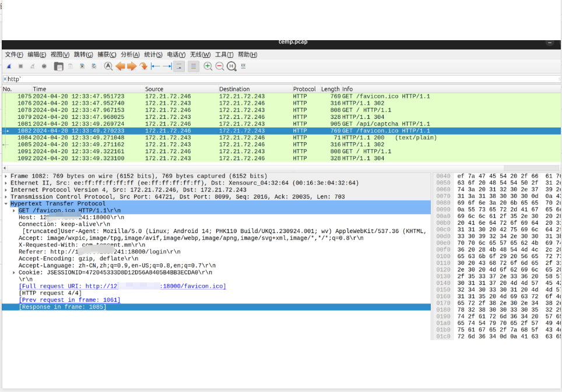The width and height of the screenshot is (562, 392).
Task: Select packet 1078 GET / HTTP/1.1
Action: pyautogui.click(x=282, y=110)
